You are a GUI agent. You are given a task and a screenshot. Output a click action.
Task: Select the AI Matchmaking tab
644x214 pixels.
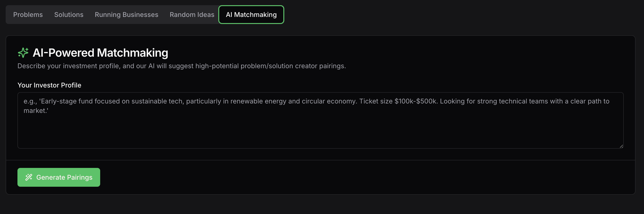[251, 15]
